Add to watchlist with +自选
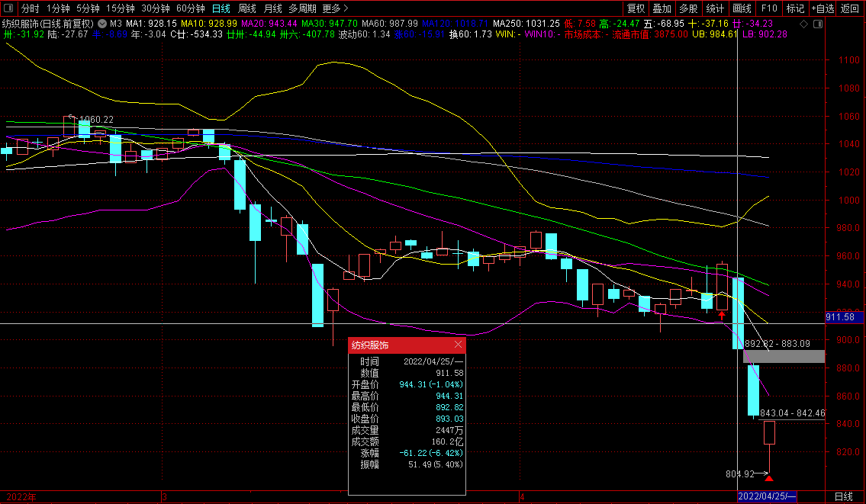Viewport: 866px width, 504px height. 823,8
